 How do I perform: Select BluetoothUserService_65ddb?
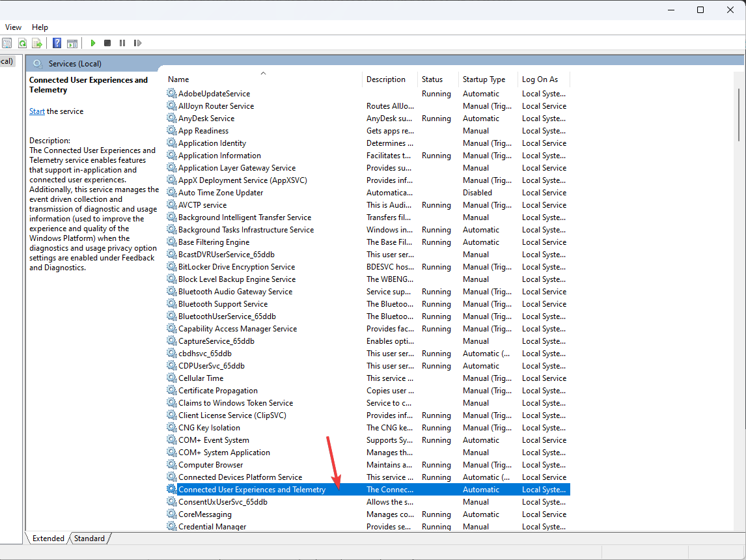[x=368, y=316]
